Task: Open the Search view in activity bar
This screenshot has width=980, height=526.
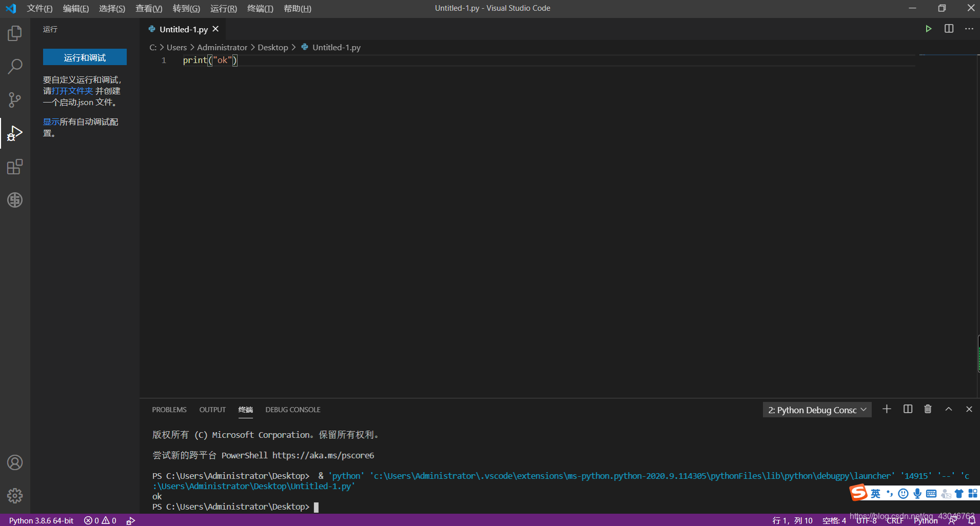Action: [x=15, y=66]
